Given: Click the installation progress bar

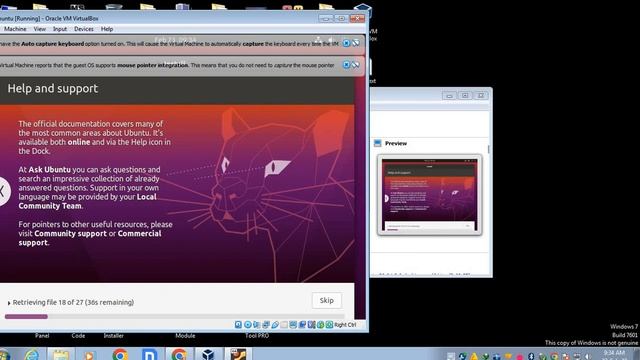Looking at the screenshot, I should point(174,316).
